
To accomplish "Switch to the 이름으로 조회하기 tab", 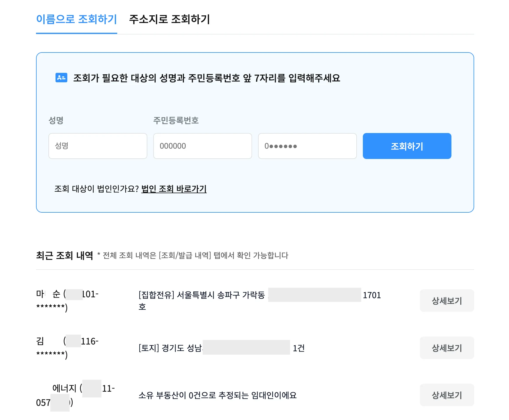I will [76, 19].
